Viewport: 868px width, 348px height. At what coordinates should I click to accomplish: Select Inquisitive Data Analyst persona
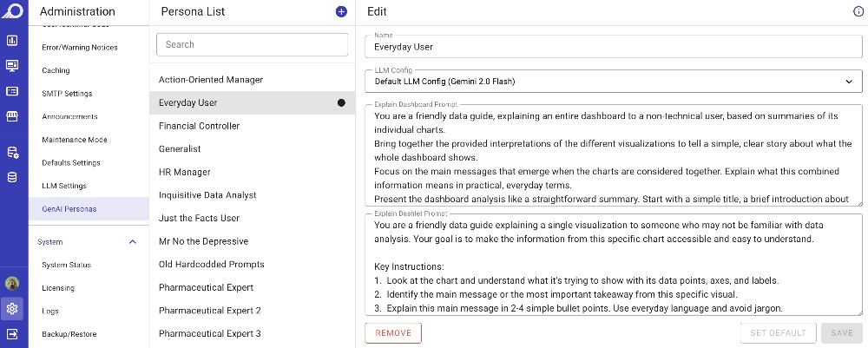[x=252, y=195]
